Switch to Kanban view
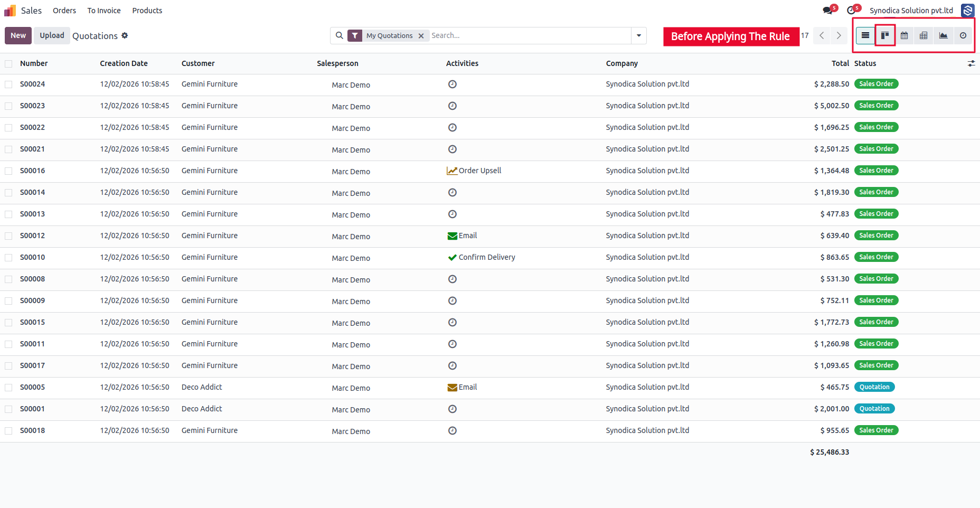Image resolution: width=980 pixels, height=508 pixels. pyautogui.click(x=885, y=35)
